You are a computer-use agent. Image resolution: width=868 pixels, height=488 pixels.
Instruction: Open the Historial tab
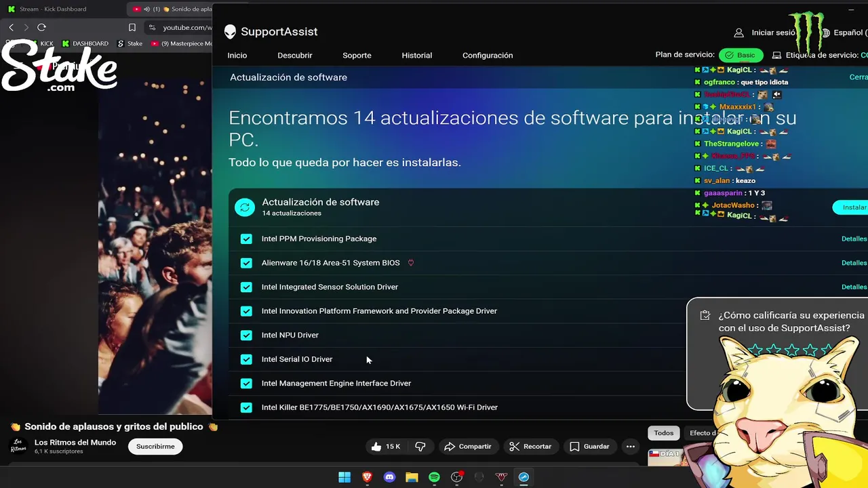click(x=417, y=56)
